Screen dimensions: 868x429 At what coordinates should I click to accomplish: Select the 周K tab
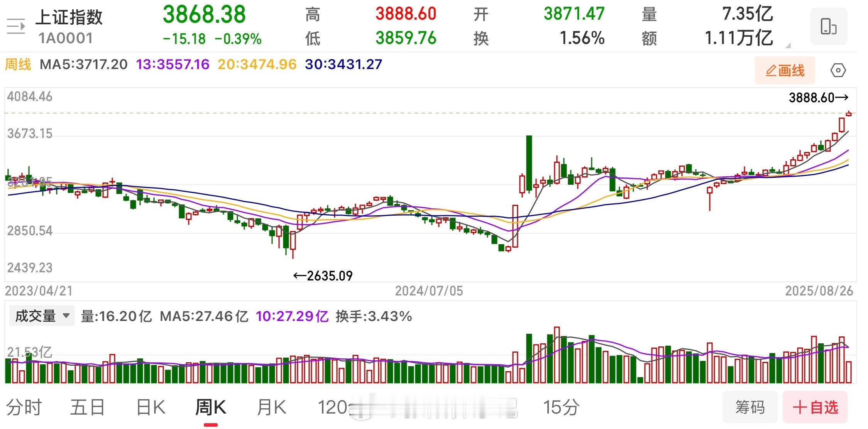tap(210, 407)
